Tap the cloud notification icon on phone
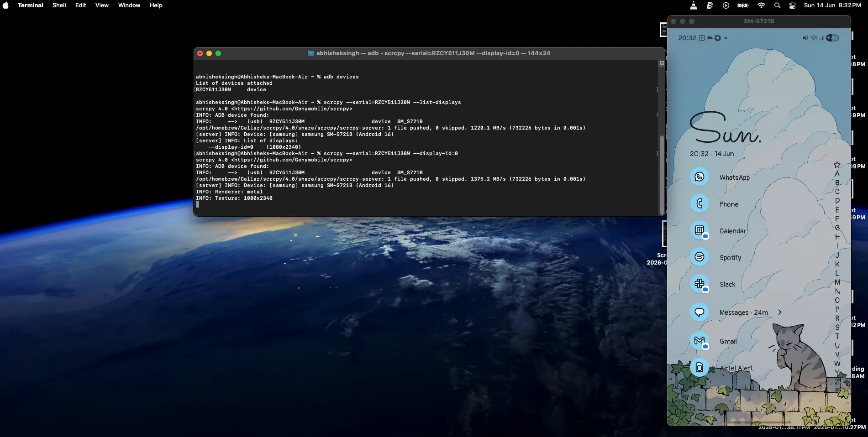 tap(710, 38)
